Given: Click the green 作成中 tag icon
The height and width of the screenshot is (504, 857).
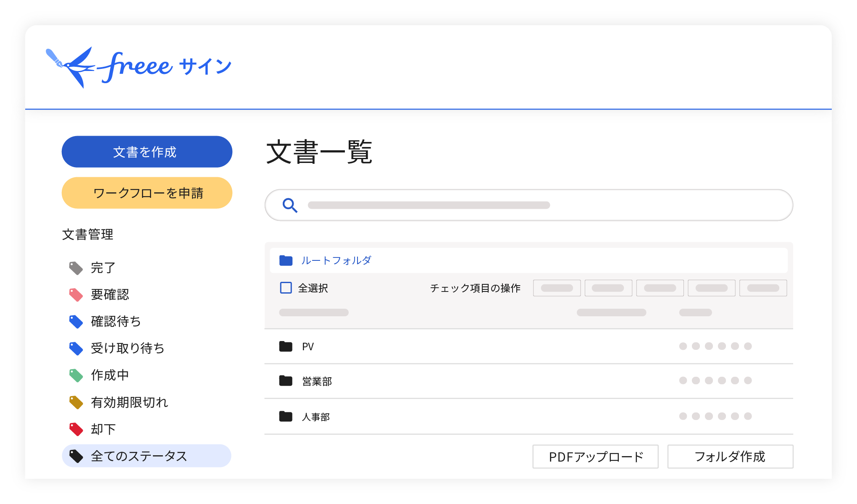Looking at the screenshot, I should [x=76, y=375].
